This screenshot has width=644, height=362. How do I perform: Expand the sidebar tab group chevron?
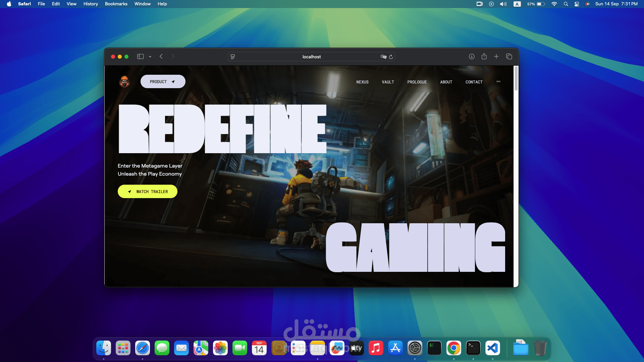click(x=150, y=57)
